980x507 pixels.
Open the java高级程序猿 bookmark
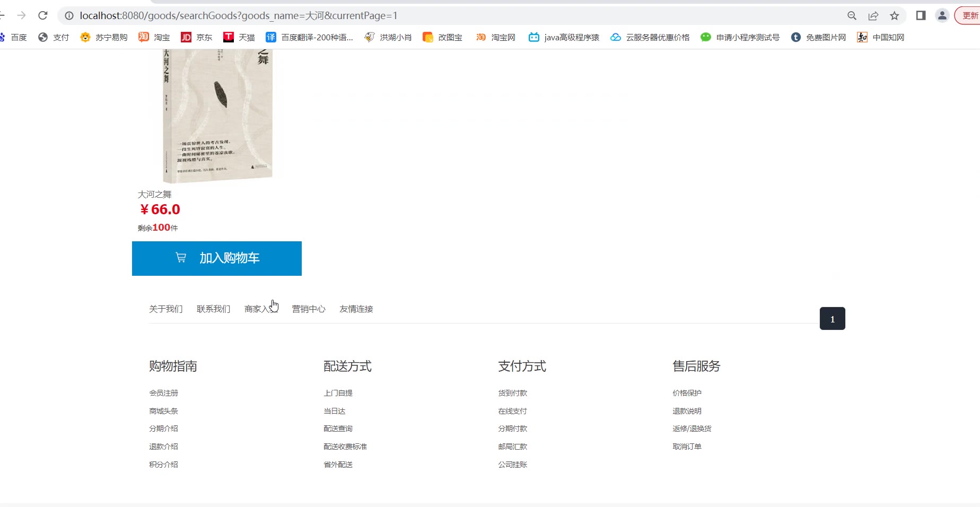[x=564, y=37]
